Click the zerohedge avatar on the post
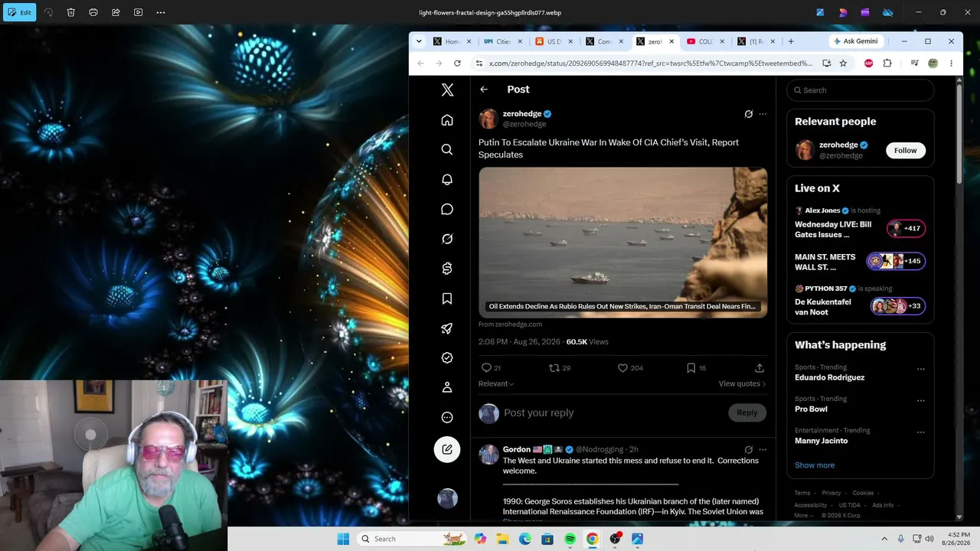This screenshot has width=980, height=551. tap(488, 119)
